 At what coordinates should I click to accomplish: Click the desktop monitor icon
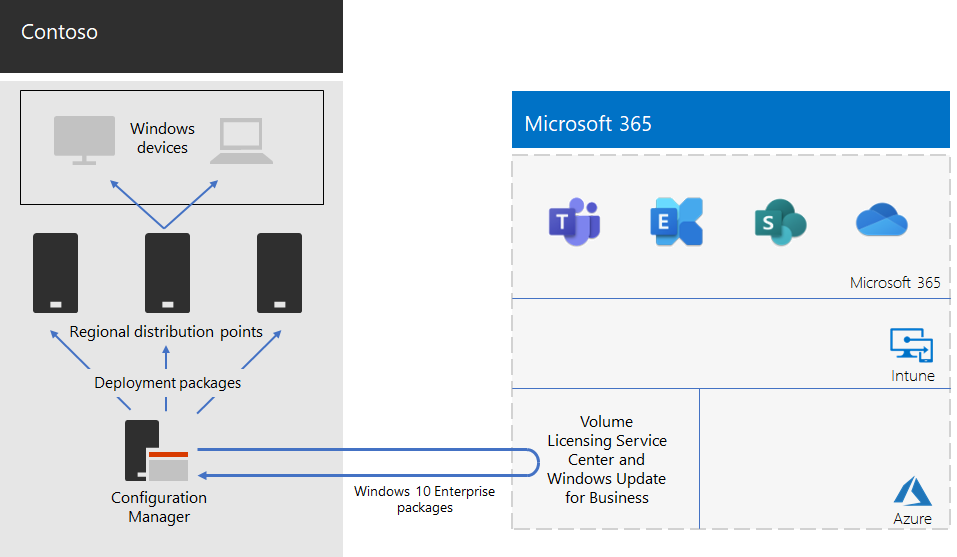tap(84, 140)
